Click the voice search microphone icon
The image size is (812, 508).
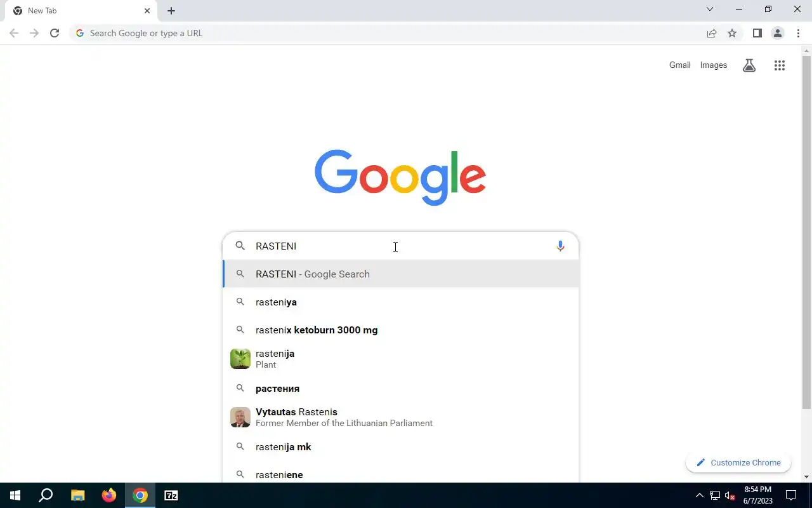pos(560,246)
